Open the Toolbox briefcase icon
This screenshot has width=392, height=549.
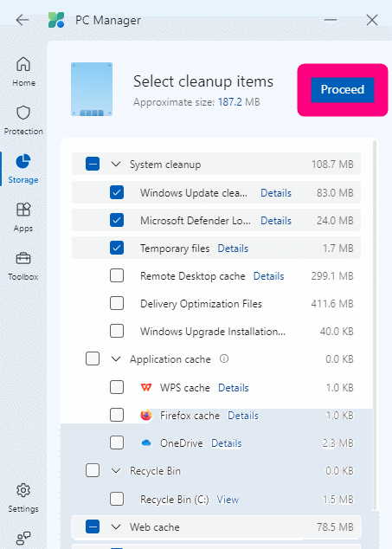tap(23, 258)
